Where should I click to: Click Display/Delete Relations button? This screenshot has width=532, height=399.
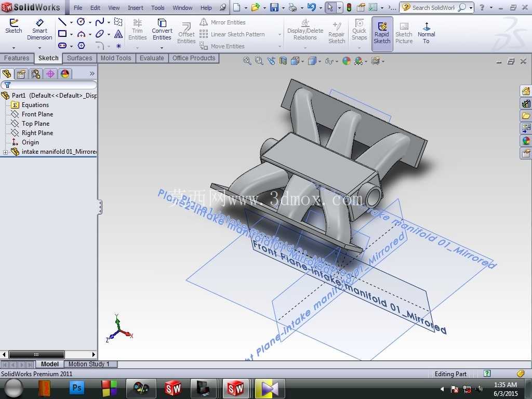pyautogui.click(x=305, y=30)
